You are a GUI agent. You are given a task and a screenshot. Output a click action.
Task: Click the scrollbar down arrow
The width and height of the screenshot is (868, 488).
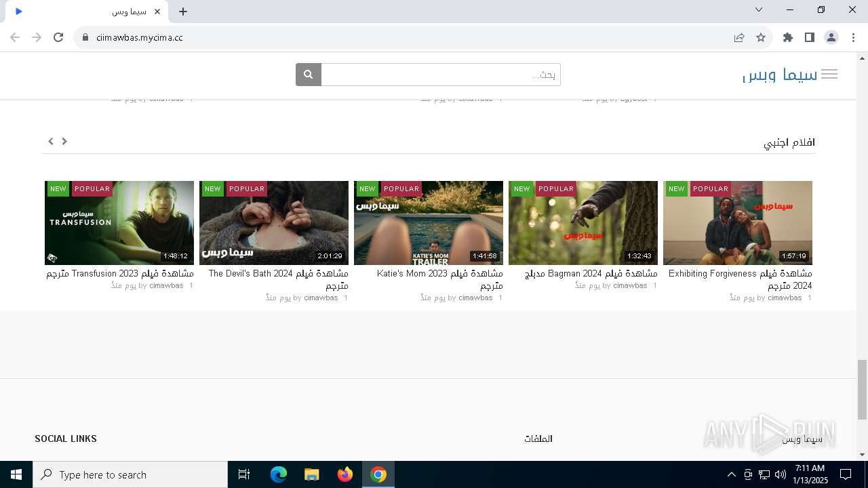(862, 455)
